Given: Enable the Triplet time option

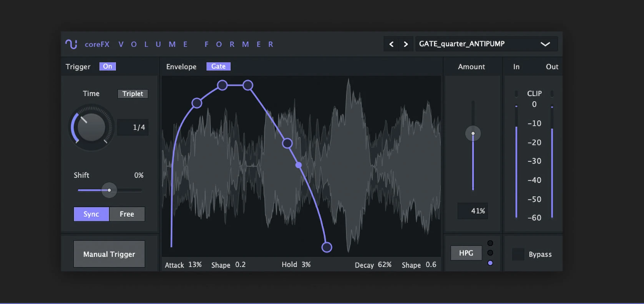Looking at the screenshot, I should (x=133, y=94).
